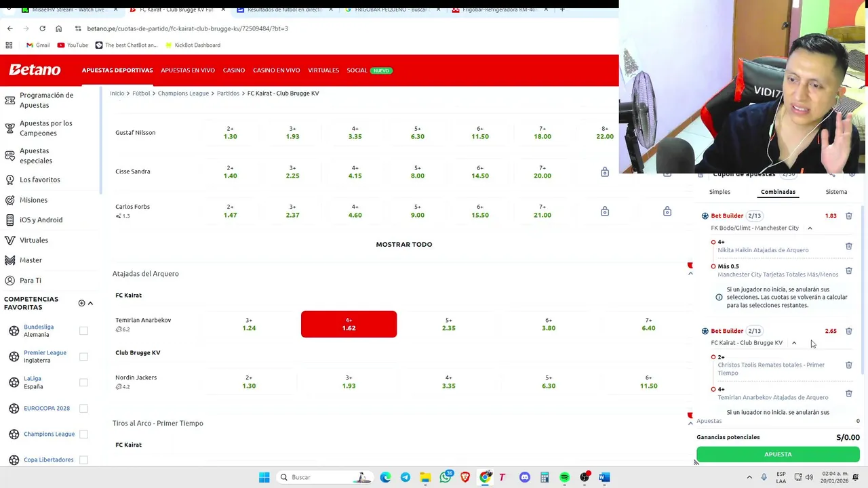Tick the Champions League checkbox

click(83, 434)
